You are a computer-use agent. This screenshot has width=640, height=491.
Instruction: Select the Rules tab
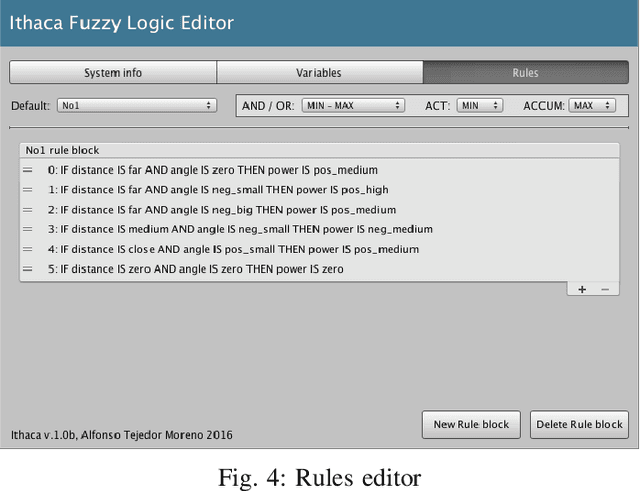(525, 73)
